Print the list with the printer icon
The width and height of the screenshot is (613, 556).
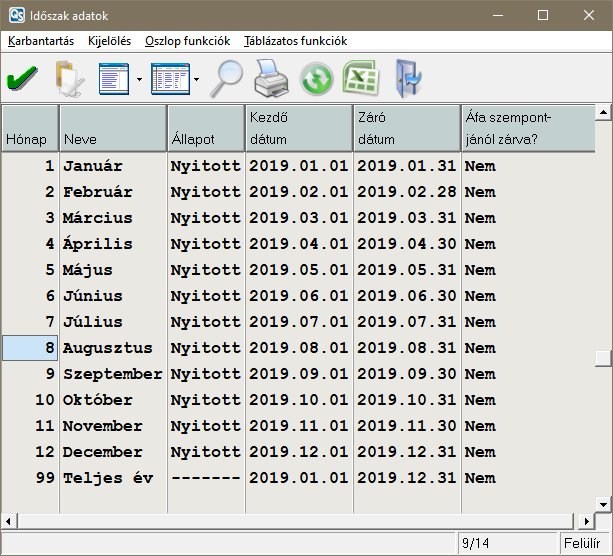pyautogui.click(x=270, y=77)
